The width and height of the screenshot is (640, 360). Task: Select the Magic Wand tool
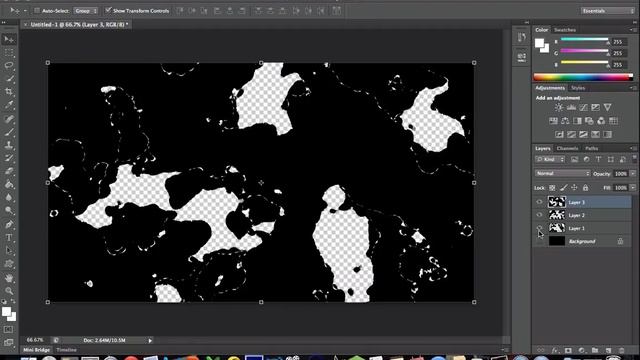(9, 78)
